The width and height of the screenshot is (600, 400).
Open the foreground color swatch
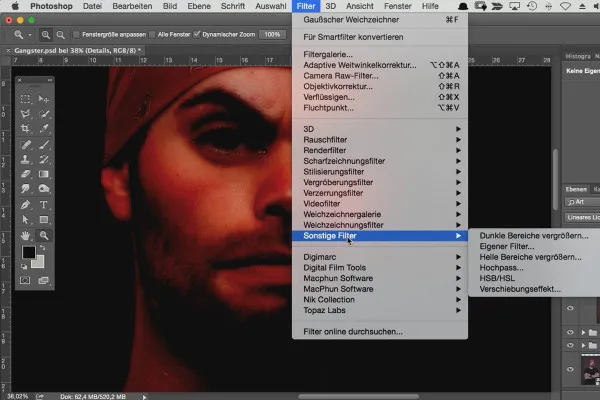click(x=28, y=253)
